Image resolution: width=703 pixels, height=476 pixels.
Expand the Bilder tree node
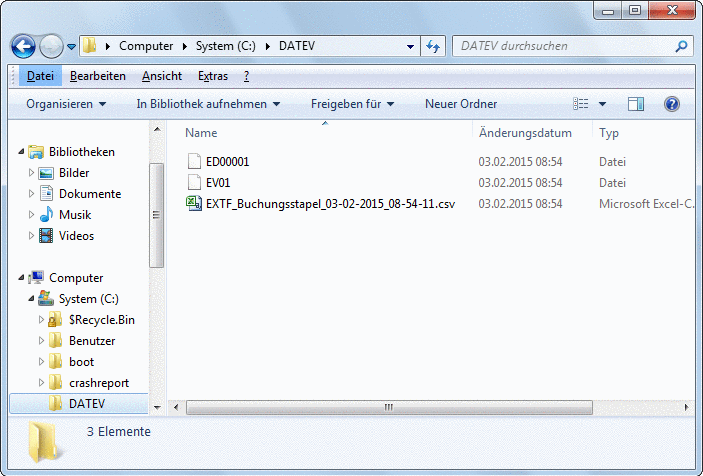click(31, 173)
